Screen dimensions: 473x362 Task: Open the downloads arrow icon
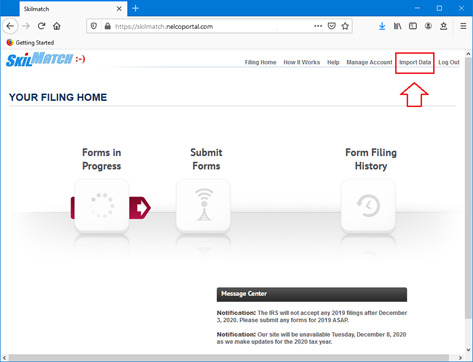tap(382, 26)
